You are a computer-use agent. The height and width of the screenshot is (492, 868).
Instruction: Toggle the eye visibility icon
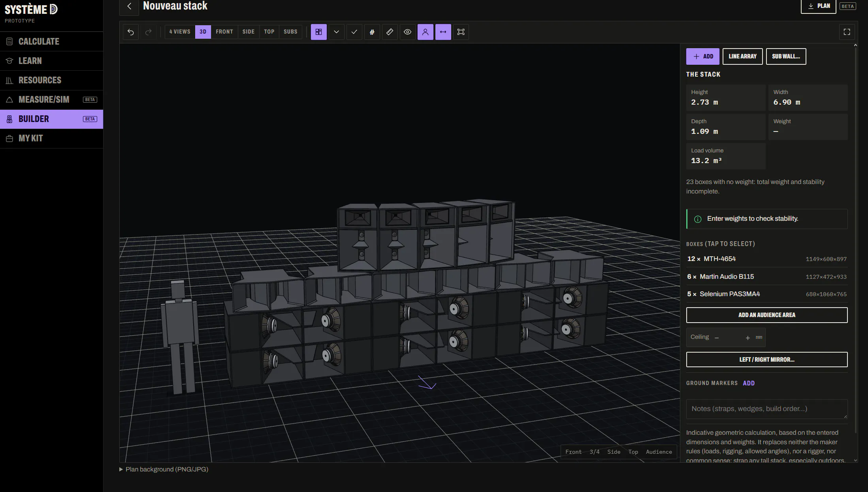[x=407, y=32]
